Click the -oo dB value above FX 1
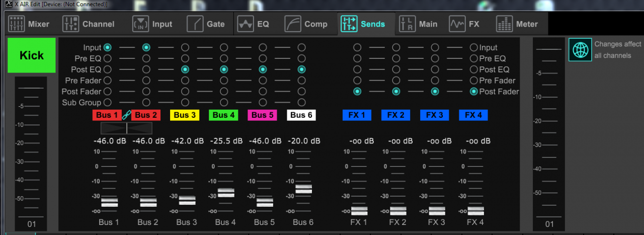Screen dimensions: 644x235 pyautogui.click(x=362, y=141)
